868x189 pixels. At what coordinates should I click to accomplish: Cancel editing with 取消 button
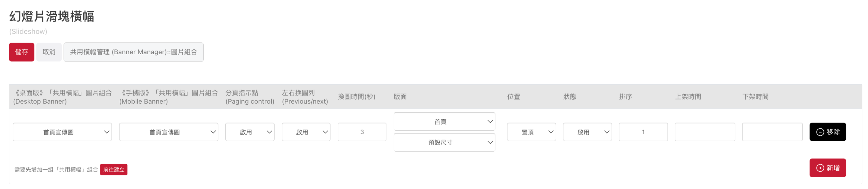(x=49, y=52)
